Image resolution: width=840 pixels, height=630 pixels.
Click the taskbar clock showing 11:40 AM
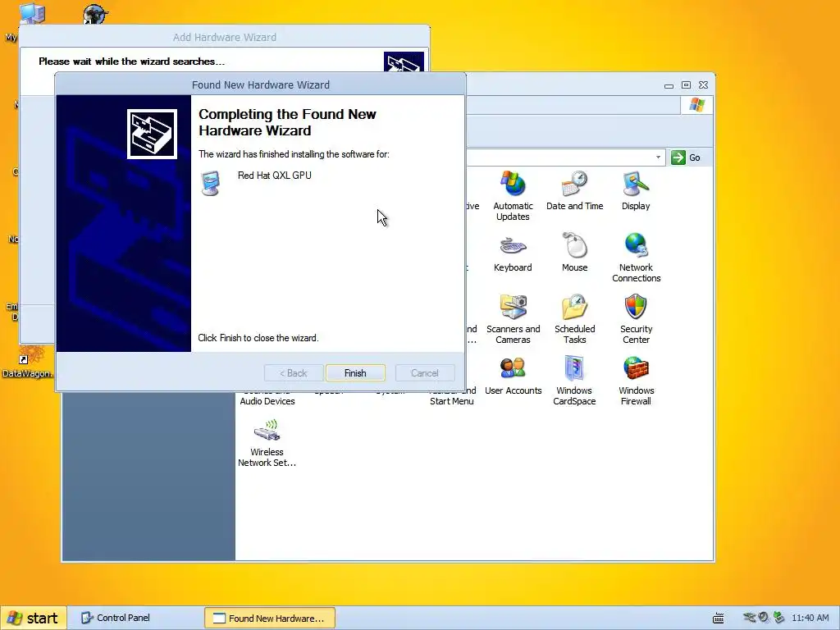point(810,619)
